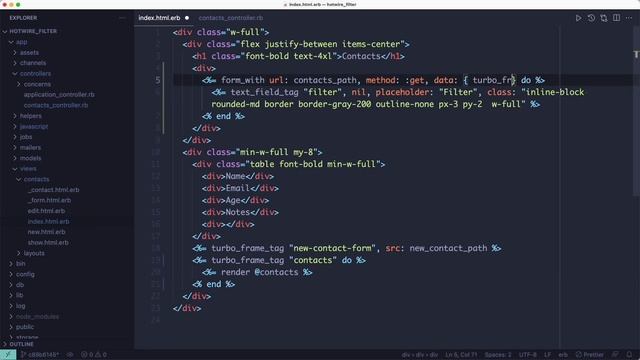Open timeline history icon in editor toolbar

591,18
